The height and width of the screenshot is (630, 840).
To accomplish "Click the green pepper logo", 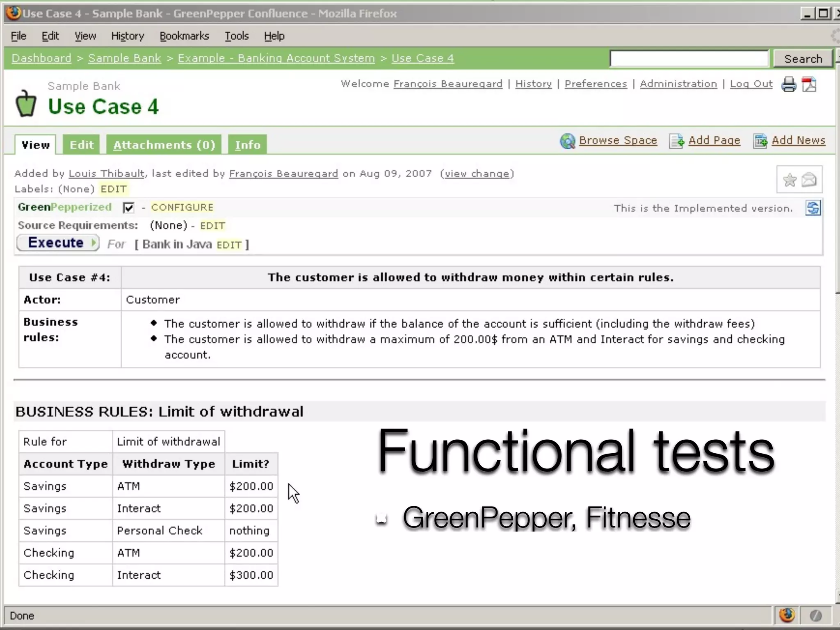I will point(26,103).
